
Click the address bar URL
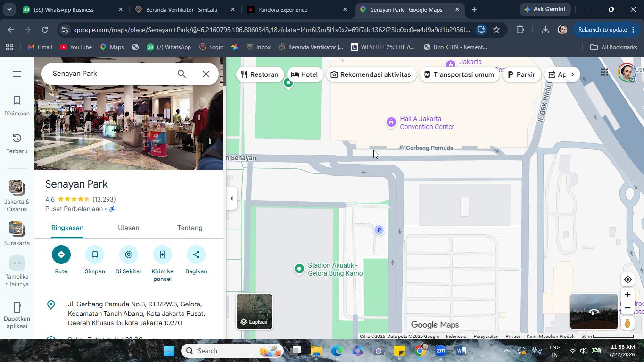coord(272,30)
